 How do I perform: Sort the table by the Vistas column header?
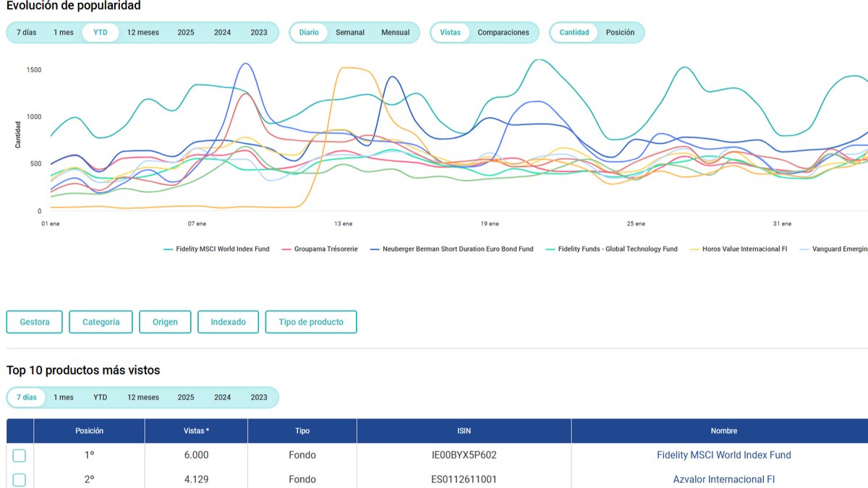tap(197, 431)
